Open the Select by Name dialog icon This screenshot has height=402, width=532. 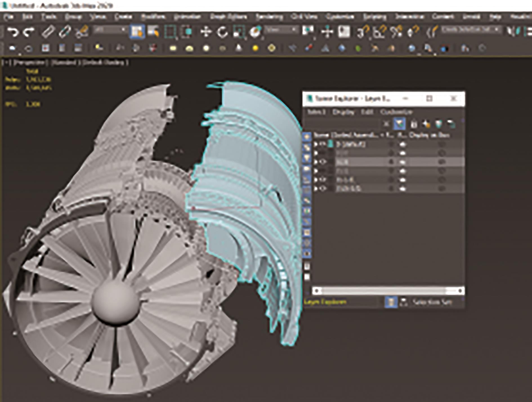click(x=153, y=32)
